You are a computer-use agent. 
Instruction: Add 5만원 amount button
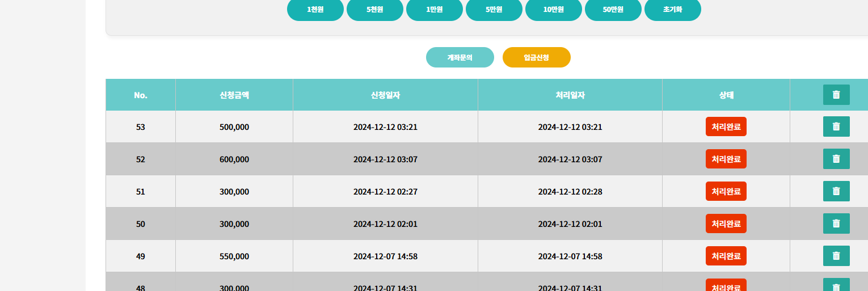(494, 10)
